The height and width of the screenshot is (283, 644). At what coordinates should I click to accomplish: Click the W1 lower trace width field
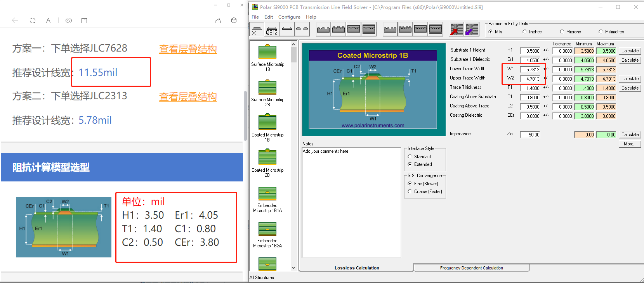[x=530, y=69]
